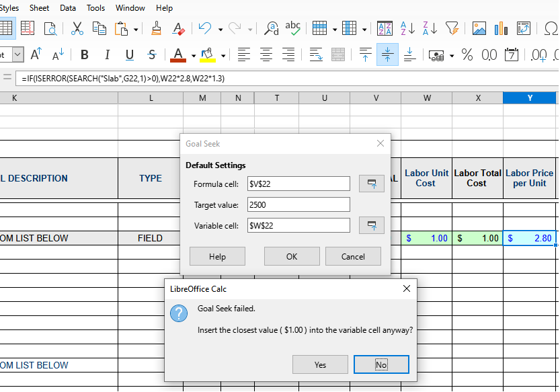560x392 pixels.
Task: Open Find and Replace icon
Action: click(x=271, y=29)
